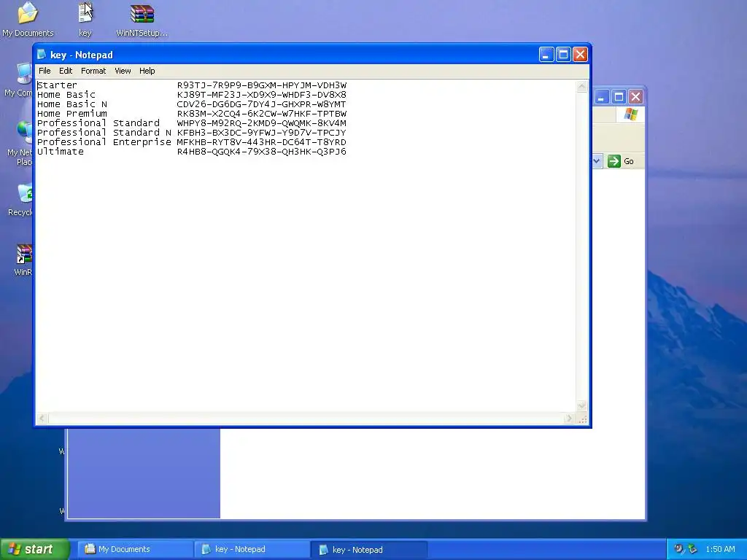Screen dimensions: 747x560
Task: Click the Home Basic key KJ89T-MF23J text
Action: pyautogui.click(x=262, y=95)
